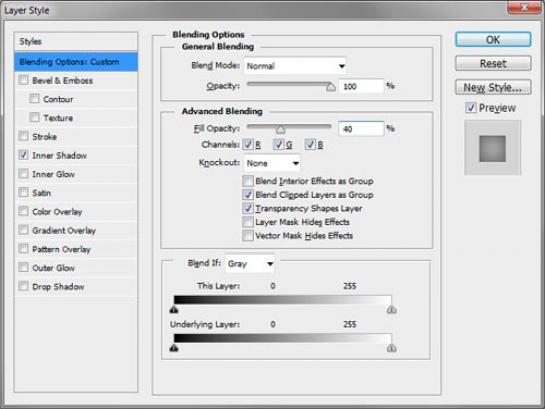Uncheck the Inner Shadow effect
Image resolution: width=545 pixels, height=409 pixels.
click(23, 155)
